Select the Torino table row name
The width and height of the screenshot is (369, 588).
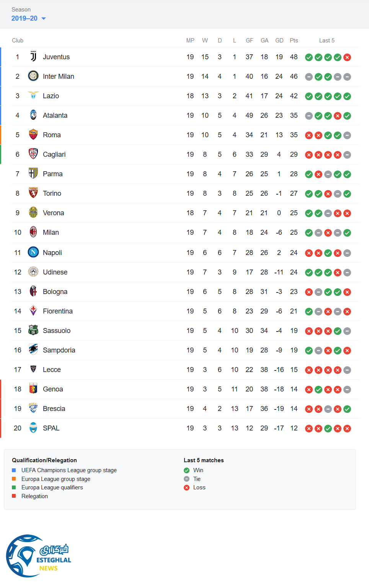(52, 193)
